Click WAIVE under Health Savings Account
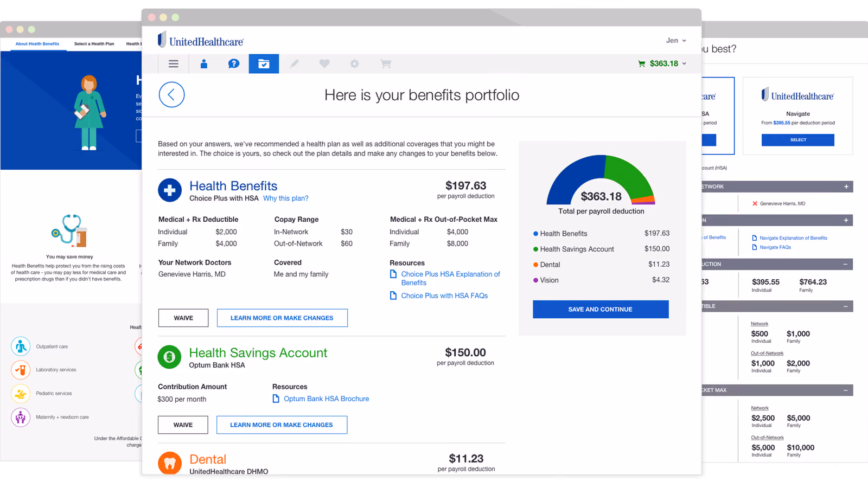The width and height of the screenshot is (868, 488). [183, 425]
